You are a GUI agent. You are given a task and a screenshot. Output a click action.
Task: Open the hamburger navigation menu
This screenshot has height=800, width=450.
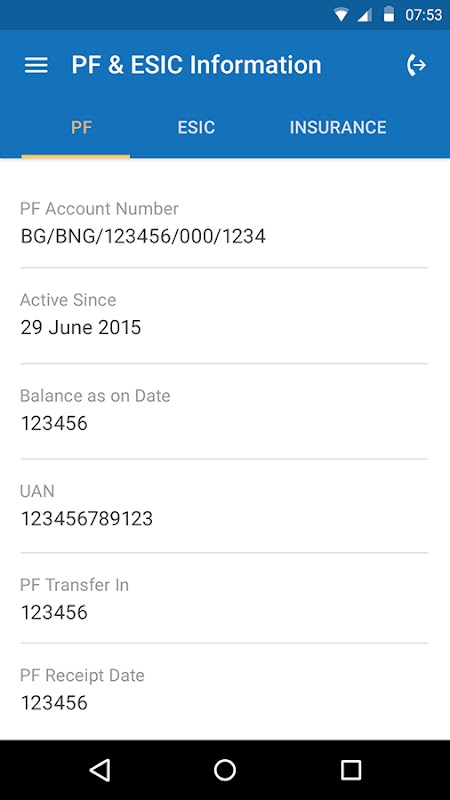pos(36,65)
